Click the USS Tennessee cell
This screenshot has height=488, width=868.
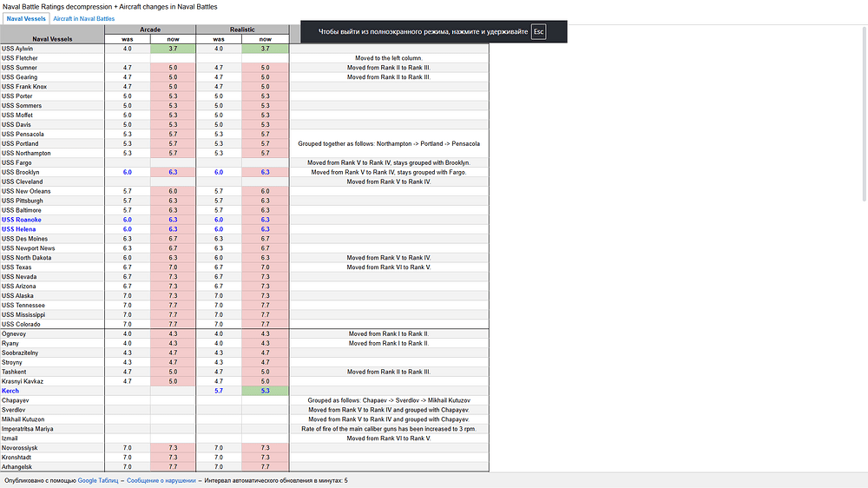pos(52,305)
